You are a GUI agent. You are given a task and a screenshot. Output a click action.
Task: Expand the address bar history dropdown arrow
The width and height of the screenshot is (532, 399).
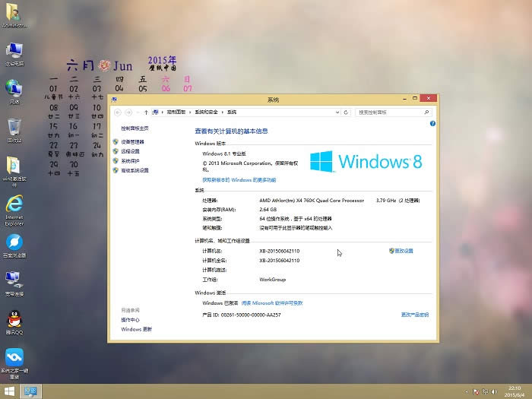tap(337, 112)
